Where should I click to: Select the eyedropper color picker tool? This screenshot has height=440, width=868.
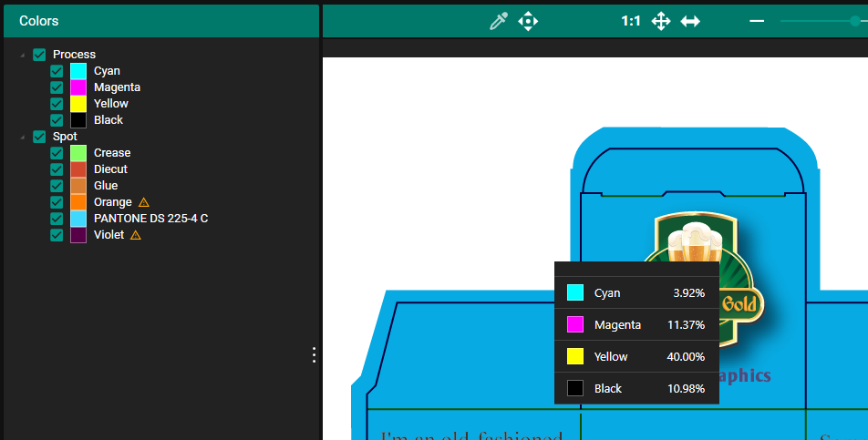tap(498, 21)
